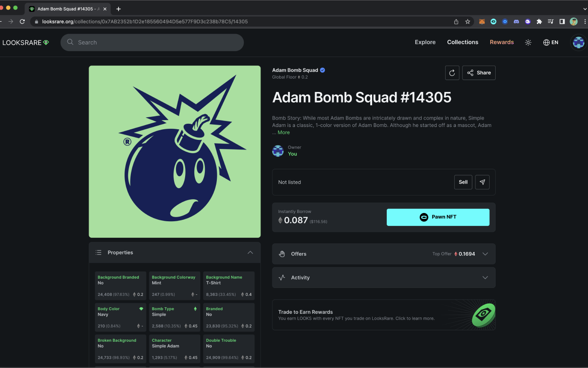
Task: Select the Background Colorway Mint property
Action: (175, 286)
